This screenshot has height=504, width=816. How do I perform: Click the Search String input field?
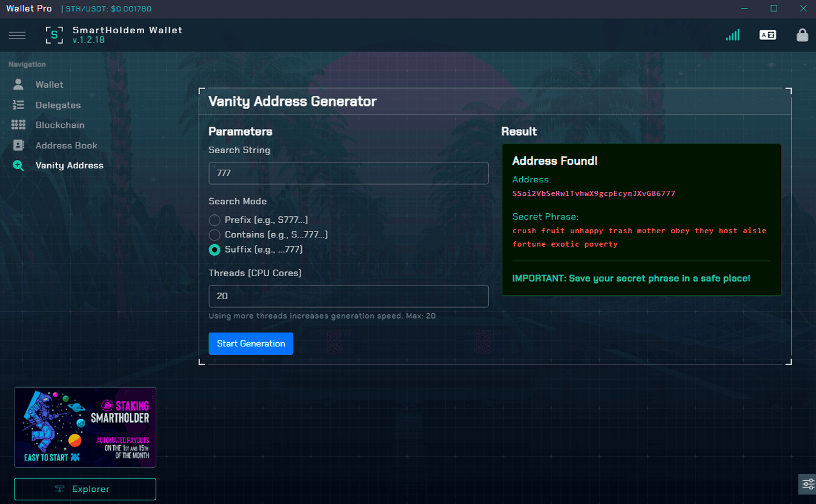point(348,173)
